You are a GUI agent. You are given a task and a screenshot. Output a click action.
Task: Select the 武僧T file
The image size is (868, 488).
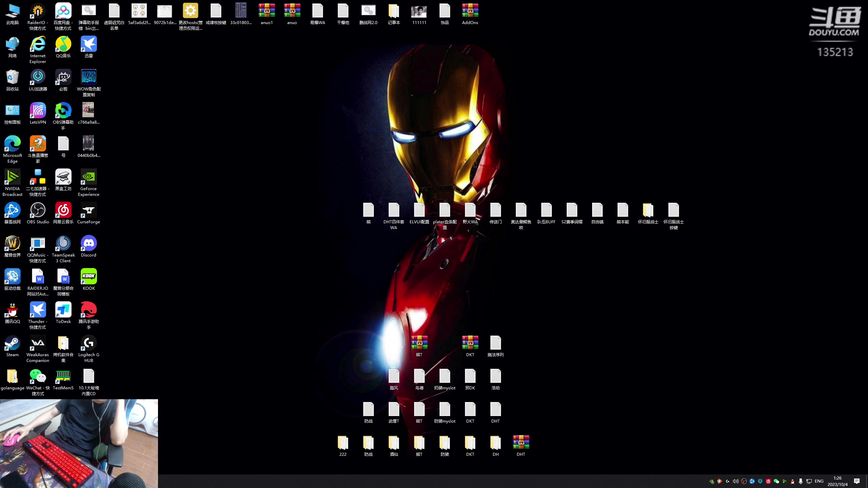[x=394, y=413]
